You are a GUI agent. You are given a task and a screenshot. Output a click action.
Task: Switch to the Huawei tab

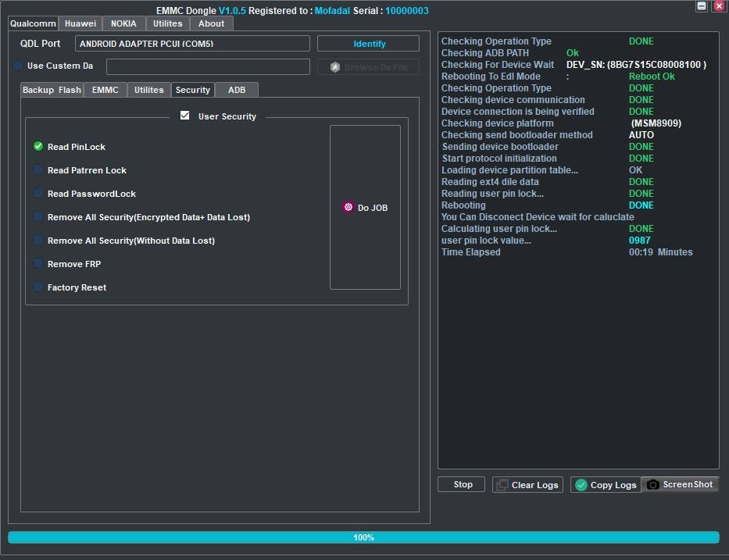click(80, 23)
